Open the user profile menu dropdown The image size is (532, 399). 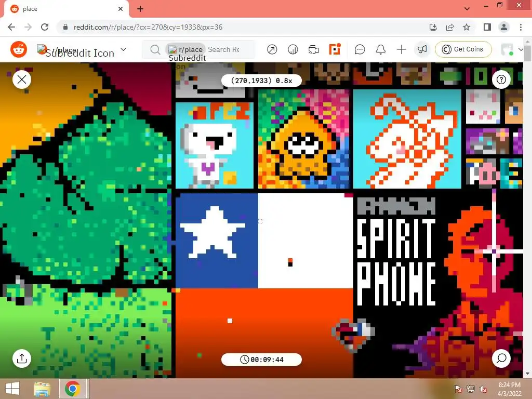click(x=512, y=49)
